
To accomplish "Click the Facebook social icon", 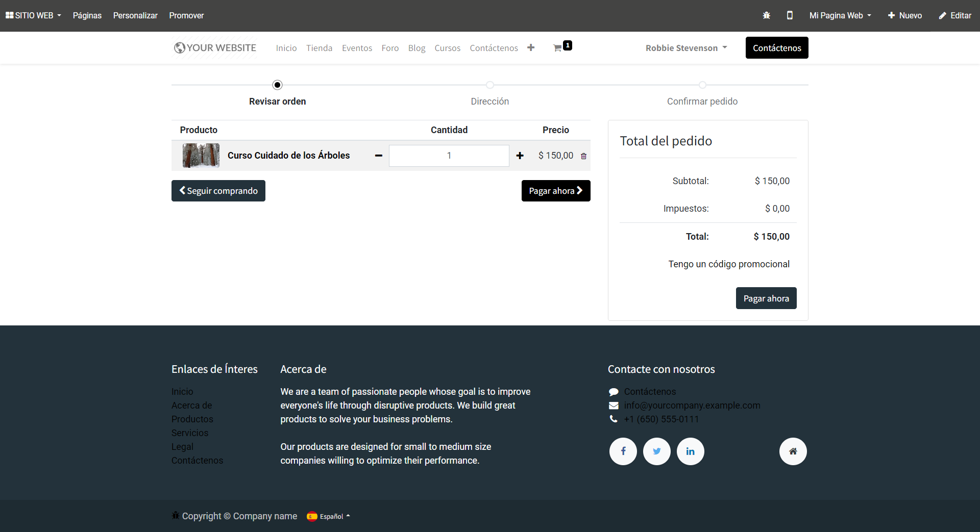I will coord(623,451).
